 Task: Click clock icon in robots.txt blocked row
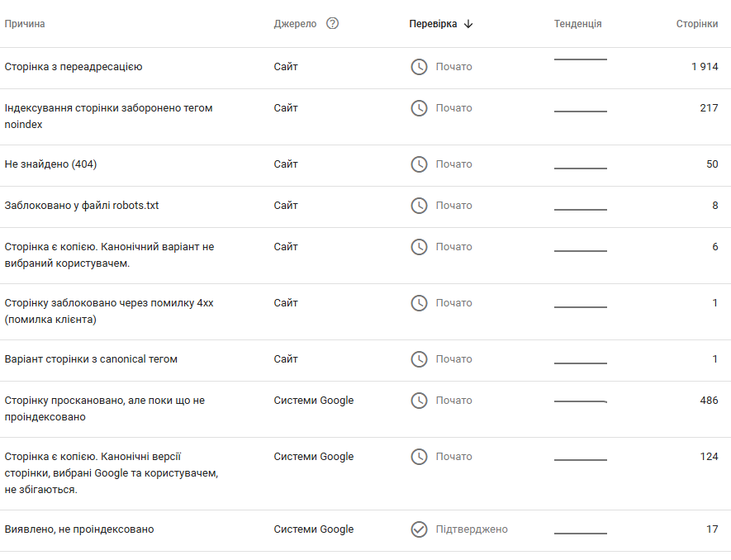coord(419,206)
